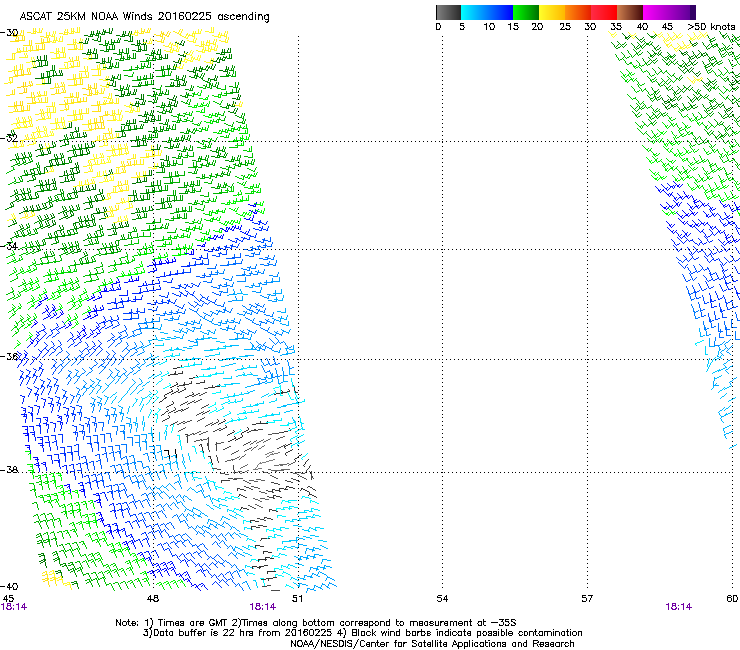
Task: Click the purple 18:14 time near longitude 51
Action: pyautogui.click(x=263, y=607)
